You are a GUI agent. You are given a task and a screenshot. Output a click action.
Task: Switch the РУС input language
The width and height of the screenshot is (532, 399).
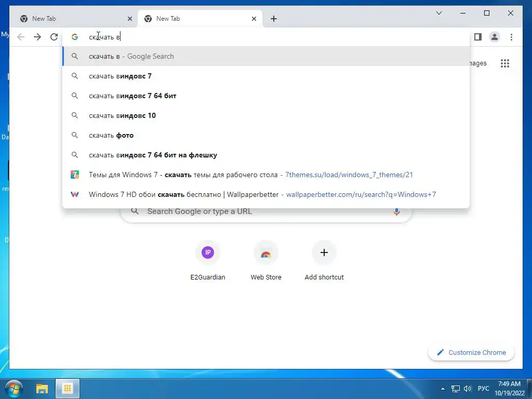click(x=484, y=389)
